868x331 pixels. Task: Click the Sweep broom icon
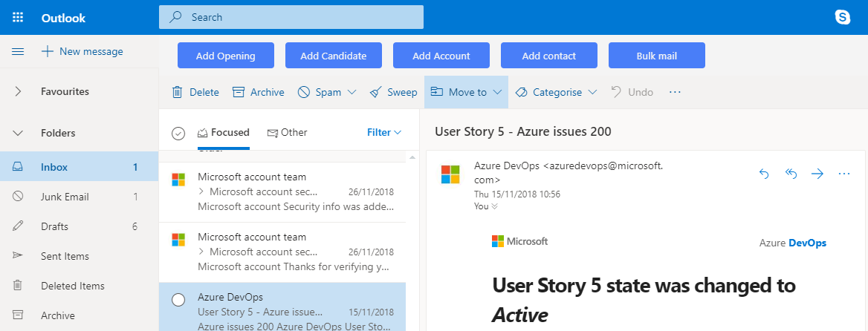(376, 92)
